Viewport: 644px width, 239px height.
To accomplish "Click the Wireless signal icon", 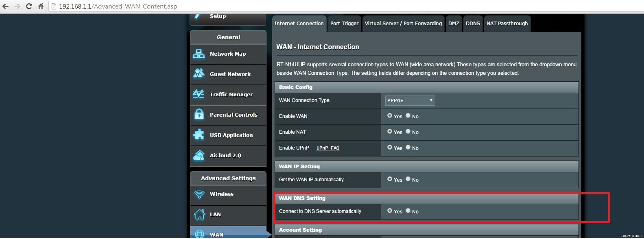I will pos(199,194).
